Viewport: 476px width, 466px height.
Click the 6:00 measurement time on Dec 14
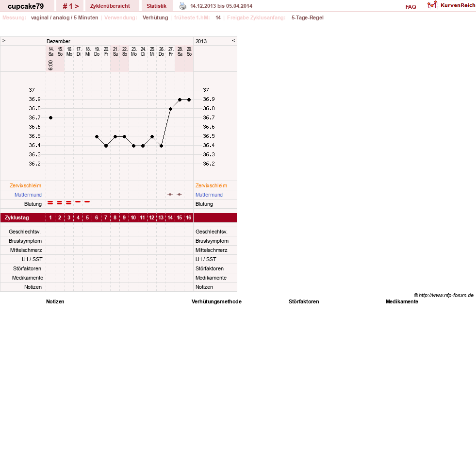[x=50, y=65]
